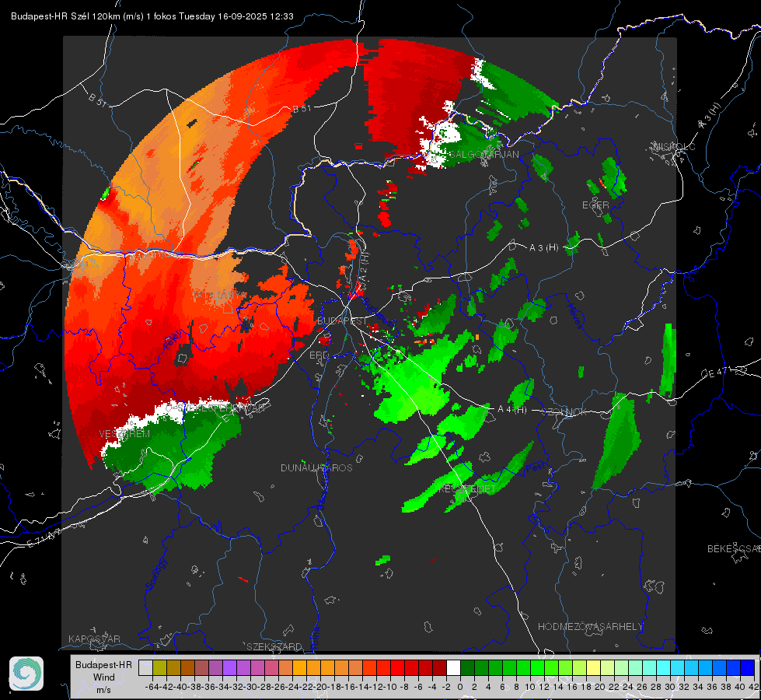The height and width of the screenshot is (700, 761).
Task: Click the MISKOLC city label
Action: [674, 146]
